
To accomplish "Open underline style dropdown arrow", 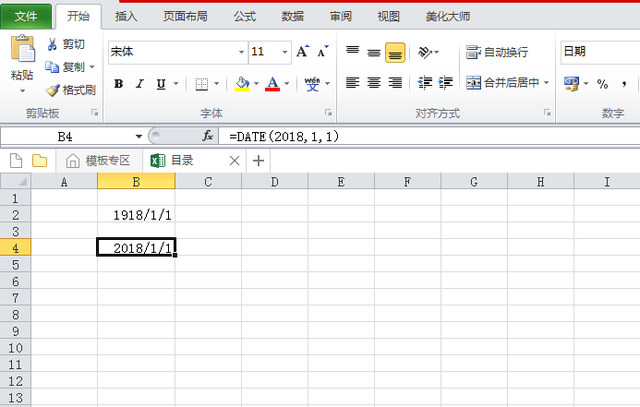I will [176, 84].
